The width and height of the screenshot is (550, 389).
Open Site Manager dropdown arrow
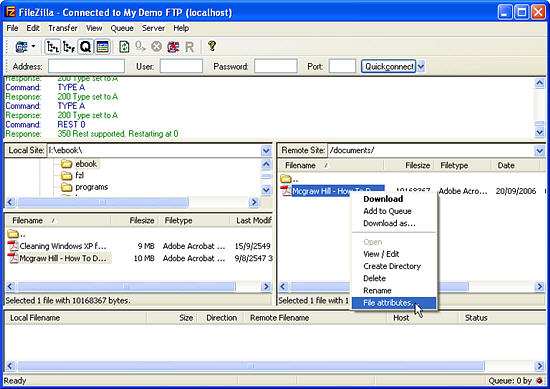tap(34, 47)
